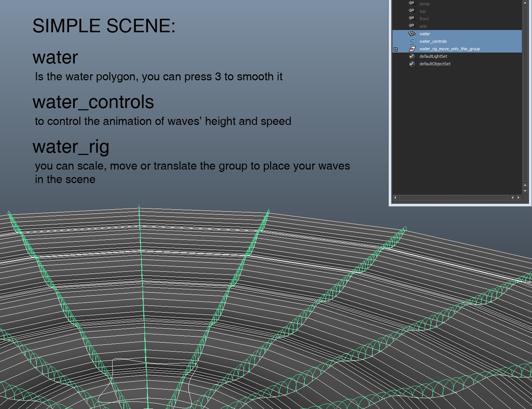Click the camera icon next to side
The width and height of the screenshot is (532, 409).
(x=411, y=26)
